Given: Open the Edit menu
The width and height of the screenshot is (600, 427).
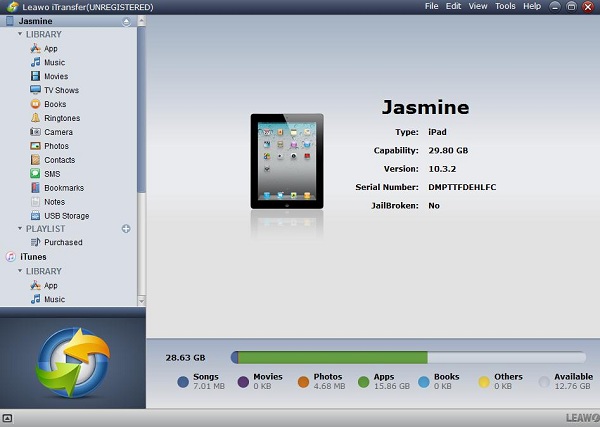Looking at the screenshot, I should tap(453, 7).
